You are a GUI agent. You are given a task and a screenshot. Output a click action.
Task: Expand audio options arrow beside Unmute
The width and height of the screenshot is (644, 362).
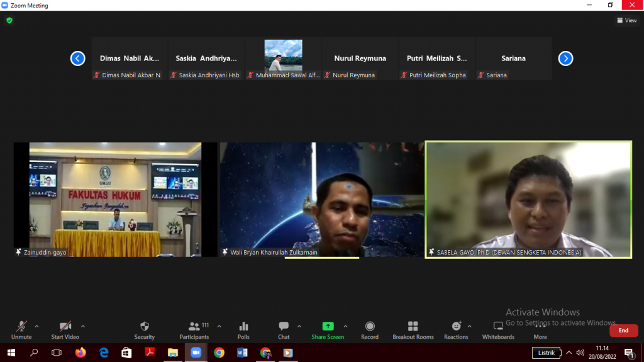pos(36,326)
